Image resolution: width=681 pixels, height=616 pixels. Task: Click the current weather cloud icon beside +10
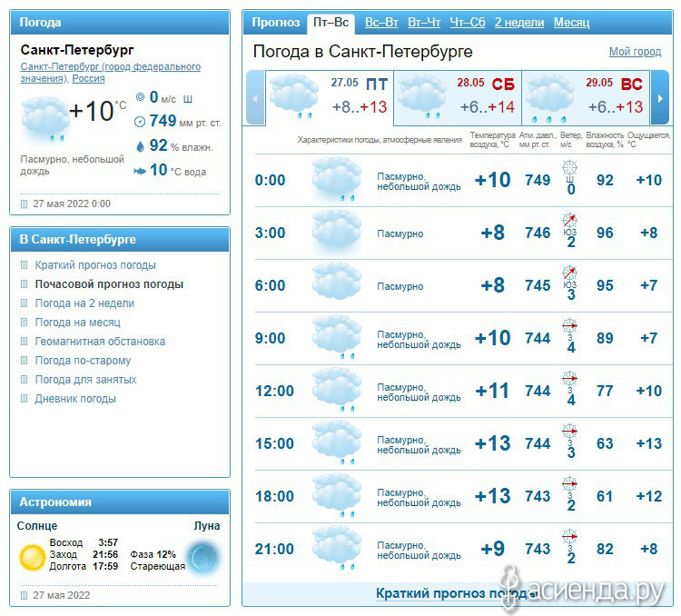[44, 117]
